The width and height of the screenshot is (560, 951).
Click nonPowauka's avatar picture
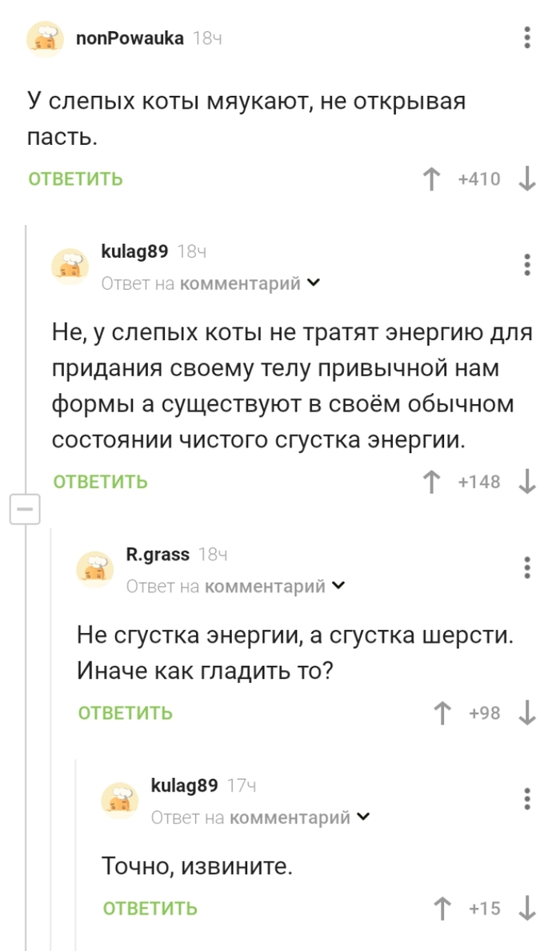[x=46, y=40]
